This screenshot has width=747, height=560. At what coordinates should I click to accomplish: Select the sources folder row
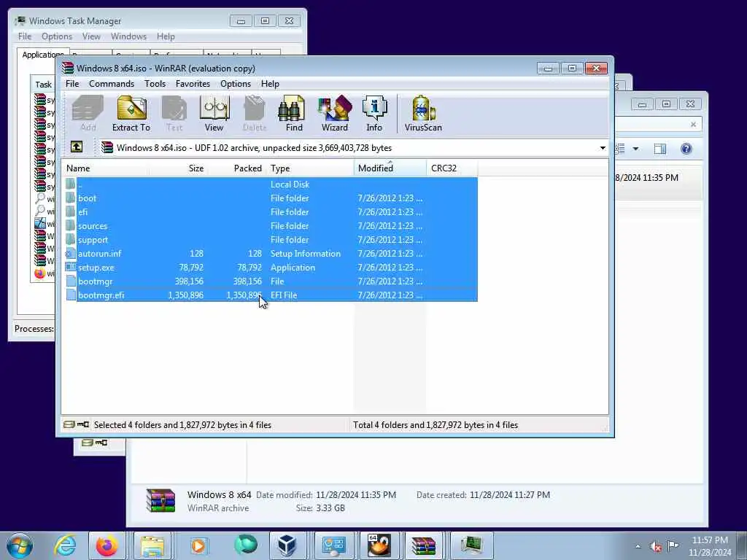271,226
